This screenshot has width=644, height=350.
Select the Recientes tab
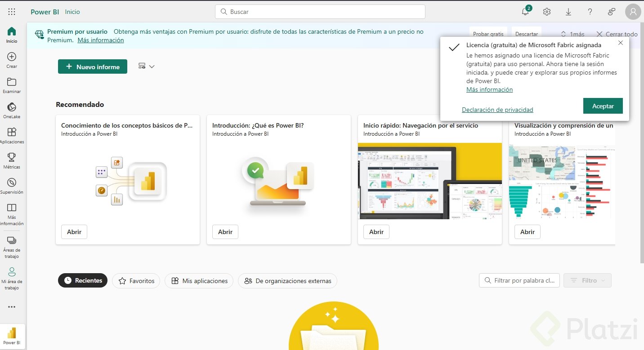tap(83, 280)
